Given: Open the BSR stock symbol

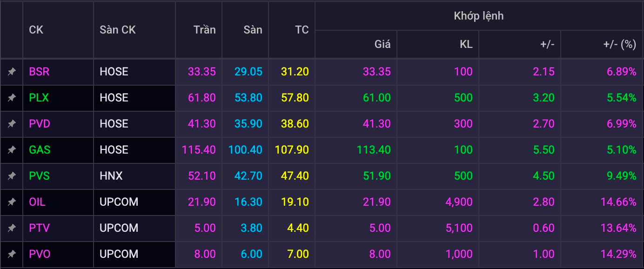Looking at the screenshot, I should pyautogui.click(x=39, y=72).
